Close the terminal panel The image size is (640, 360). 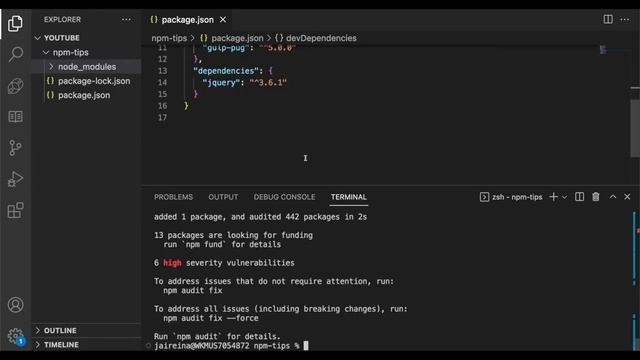(x=627, y=197)
